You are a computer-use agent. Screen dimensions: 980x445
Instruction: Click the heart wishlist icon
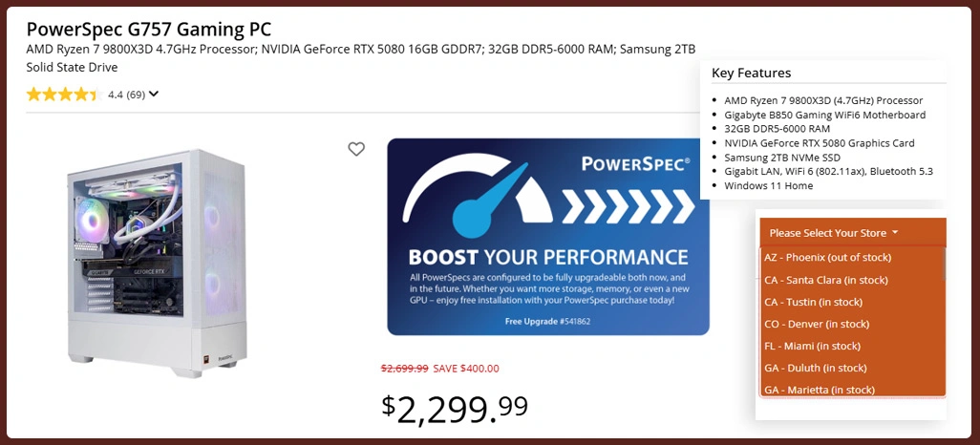pos(356,149)
